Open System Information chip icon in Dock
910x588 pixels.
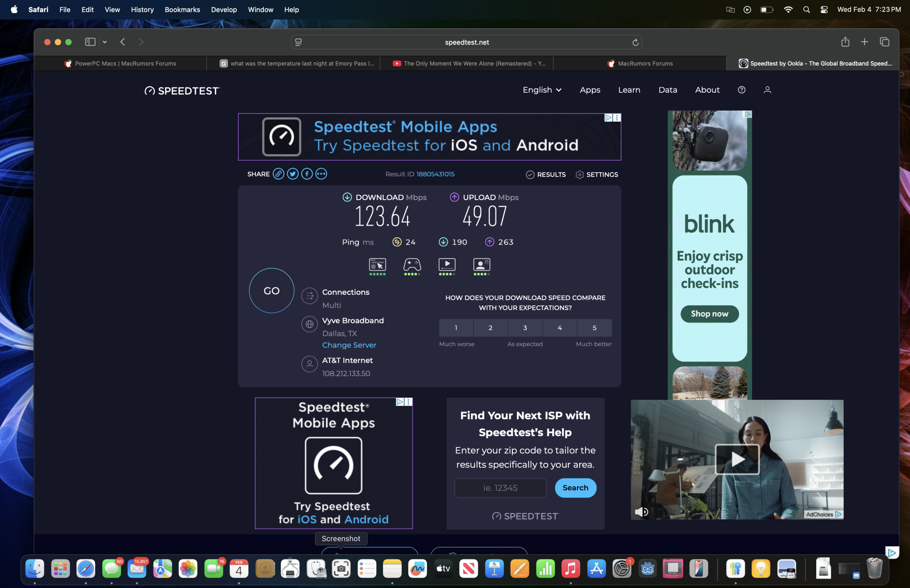(x=290, y=568)
